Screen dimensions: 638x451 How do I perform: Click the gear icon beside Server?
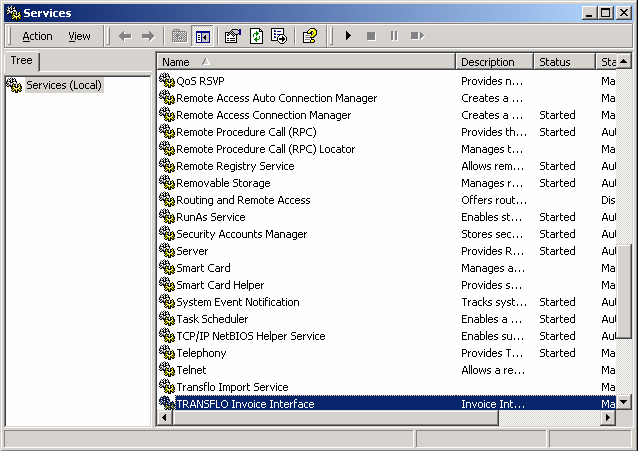pos(166,250)
